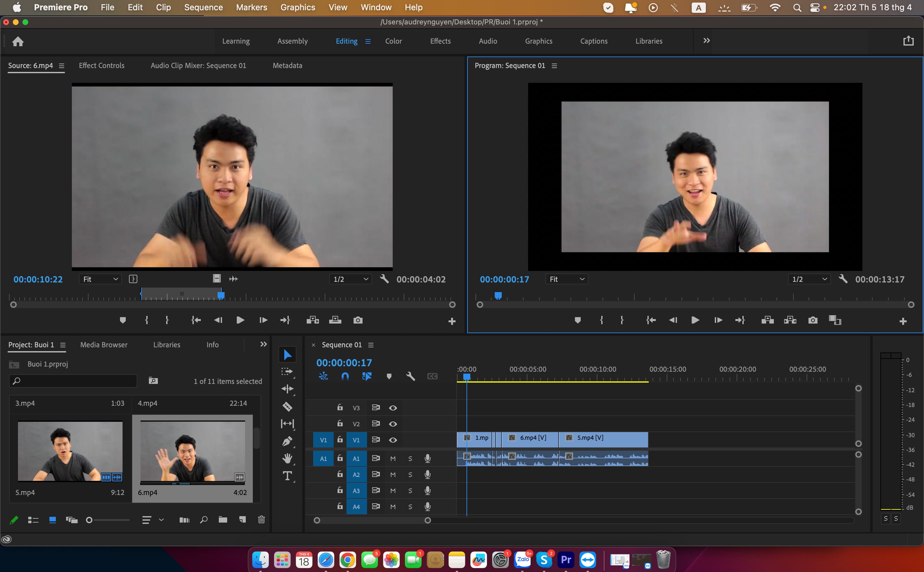The height and width of the screenshot is (572, 924).
Task: Open Program monitor Fit zoom dropdown
Action: [567, 279]
